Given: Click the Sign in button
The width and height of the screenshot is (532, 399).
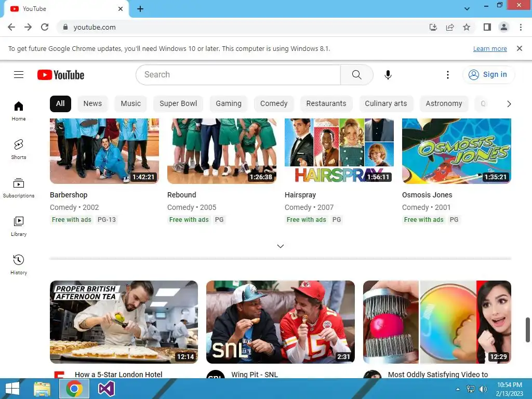Looking at the screenshot, I should (x=488, y=75).
